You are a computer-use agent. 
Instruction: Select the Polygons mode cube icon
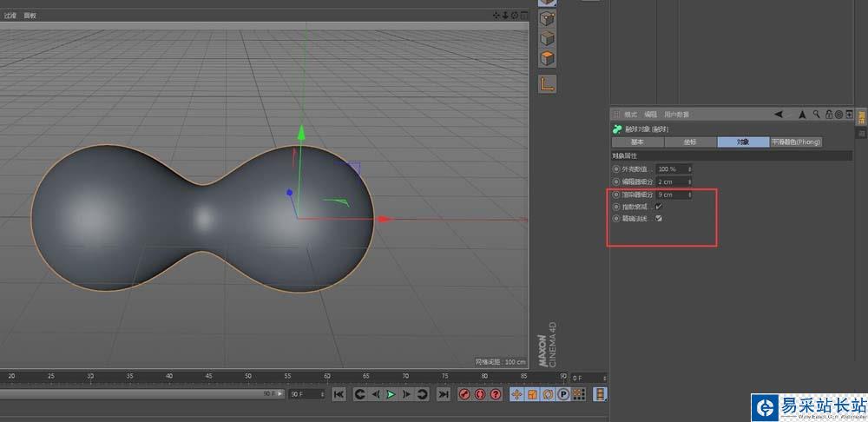[548, 58]
